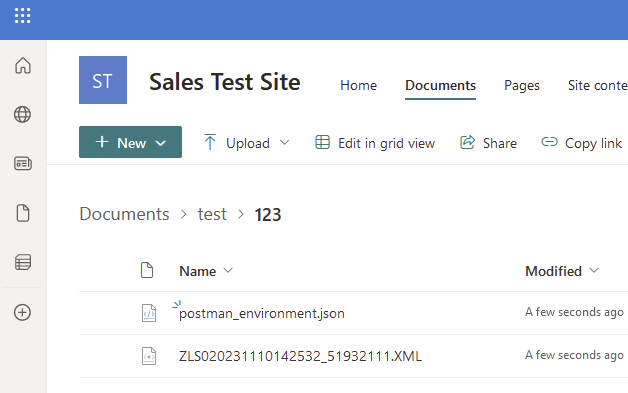Click the file type column header icon
Screen dimensions: 628x393
(147, 270)
